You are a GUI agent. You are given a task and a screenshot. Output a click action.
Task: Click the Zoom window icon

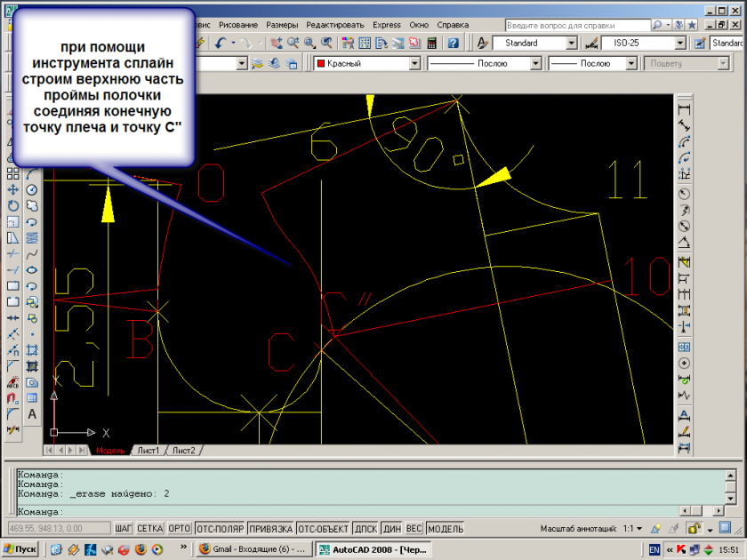[x=310, y=43]
